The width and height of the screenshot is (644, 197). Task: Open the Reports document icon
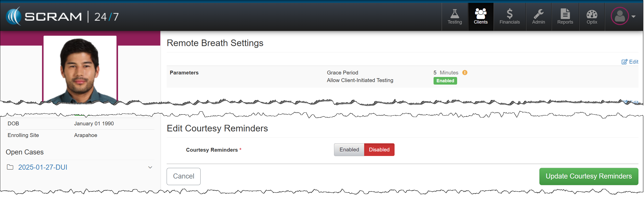point(565,14)
